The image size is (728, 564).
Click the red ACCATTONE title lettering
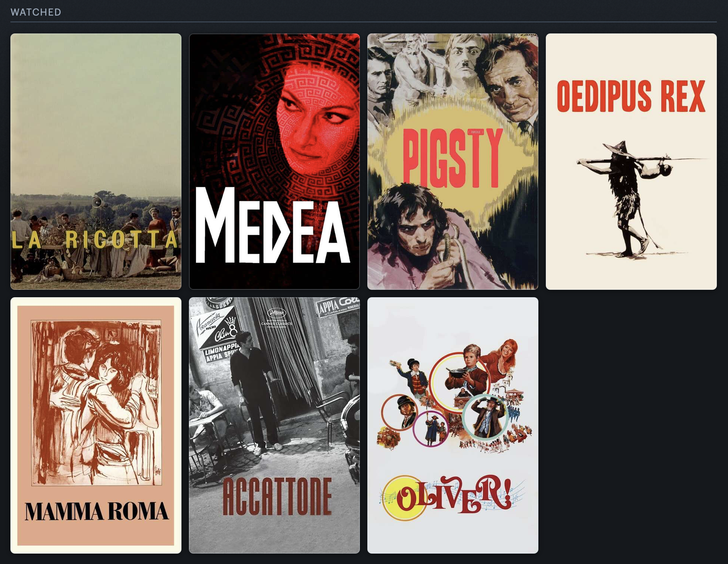click(x=277, y=497)
